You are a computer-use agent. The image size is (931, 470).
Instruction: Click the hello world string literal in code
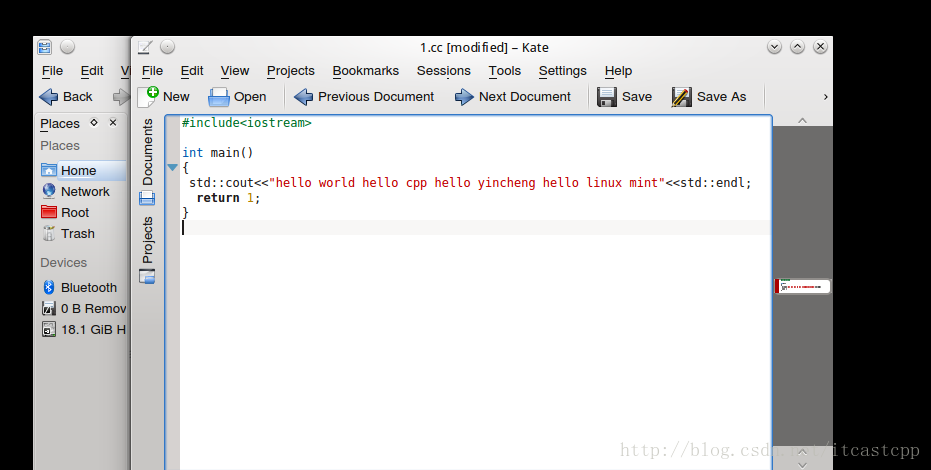click(x=467, y=183)
